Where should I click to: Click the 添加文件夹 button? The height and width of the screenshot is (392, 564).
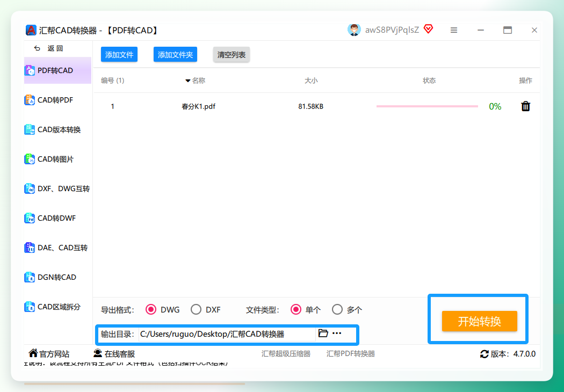tap(175, 54)
